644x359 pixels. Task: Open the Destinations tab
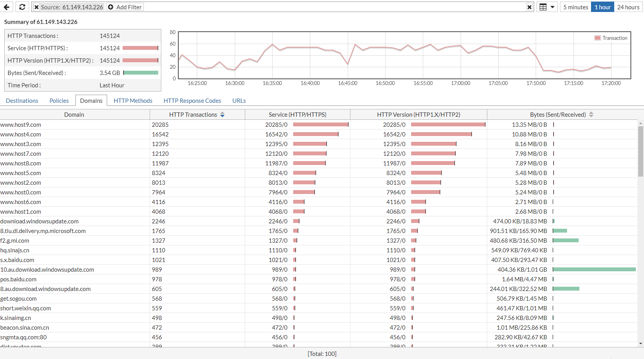pos(22,100)
